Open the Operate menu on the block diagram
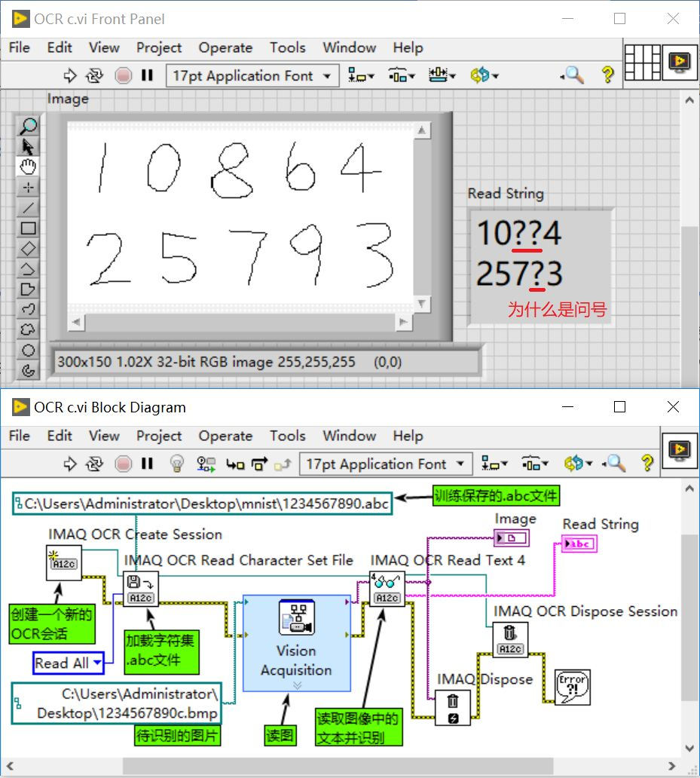This screenshot has height=778, width=700. [225, 436]
